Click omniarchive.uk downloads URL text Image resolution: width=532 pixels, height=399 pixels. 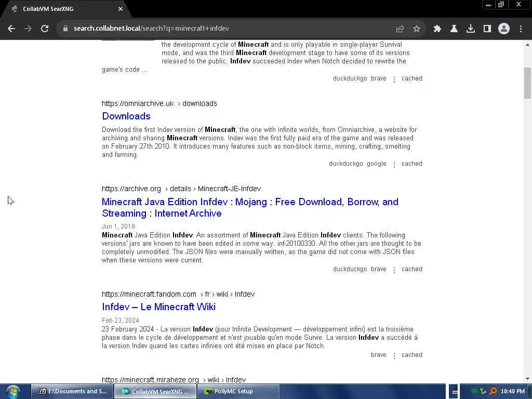159,103
